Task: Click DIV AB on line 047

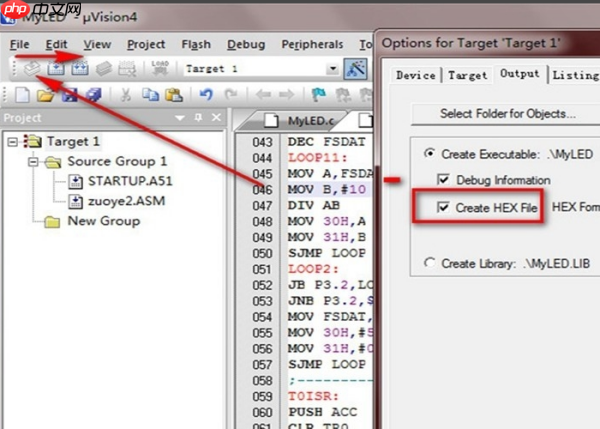Action: (314, 206)
